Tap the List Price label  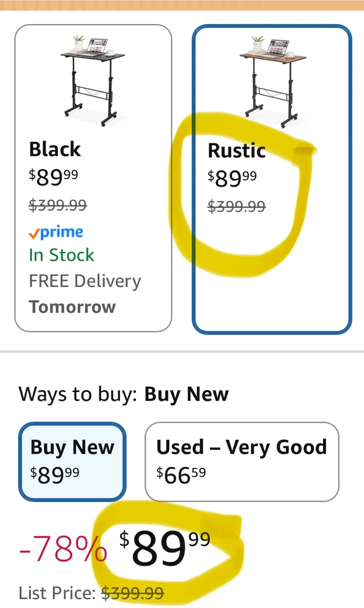pyautogui.click(x=57, y=593)
